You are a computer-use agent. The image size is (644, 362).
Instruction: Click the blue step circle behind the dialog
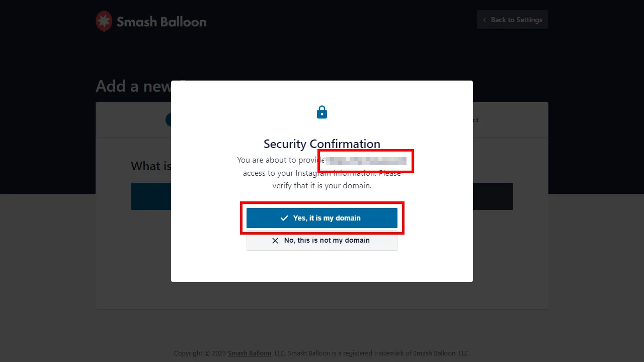pyautogui.click(x=168, y=120)
